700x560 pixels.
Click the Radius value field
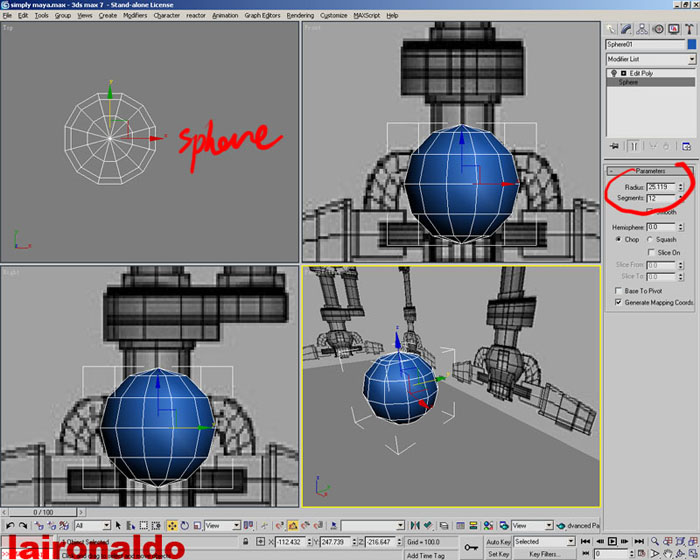click(661, 186)
